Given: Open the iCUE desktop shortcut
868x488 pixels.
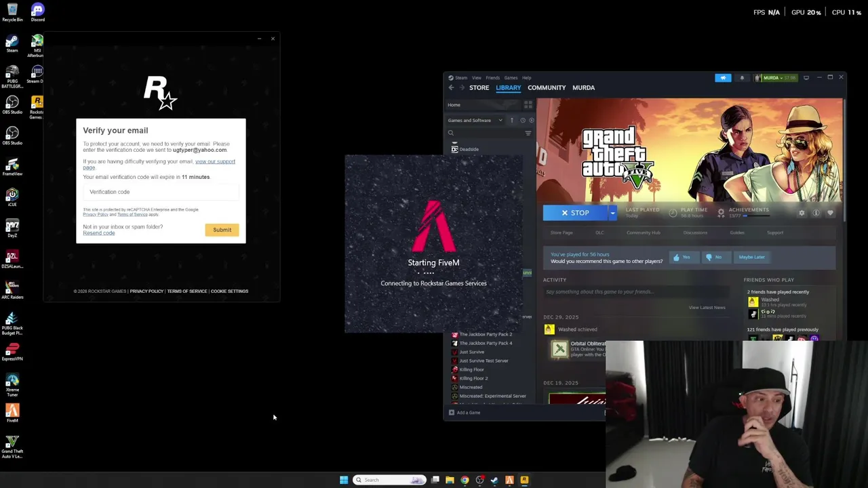Looking at the screenshot, I should (x=12, y=197).
